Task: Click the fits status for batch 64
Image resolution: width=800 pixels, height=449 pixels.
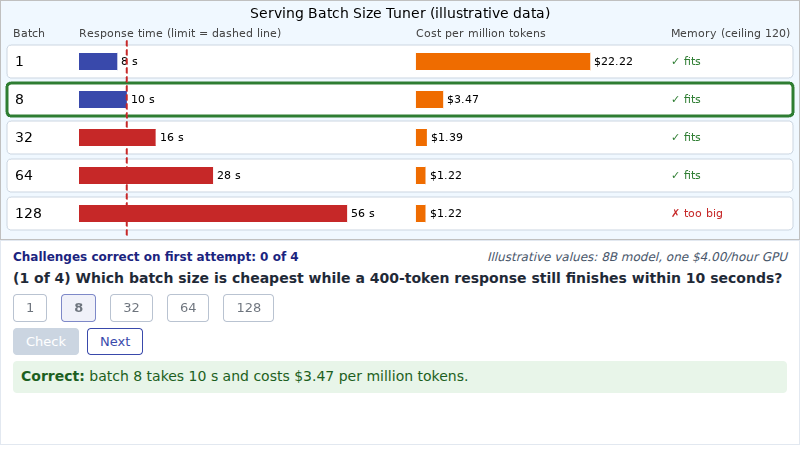Action: (x=686, y=175)
